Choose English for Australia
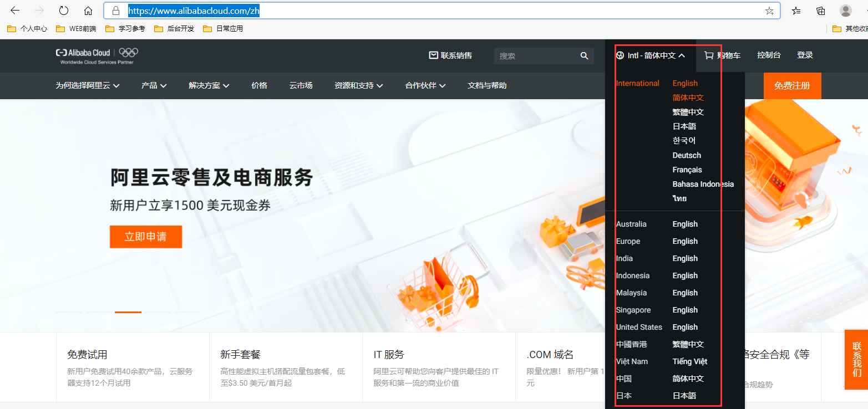The image size is (868, 409). click(x=685, y=224)
